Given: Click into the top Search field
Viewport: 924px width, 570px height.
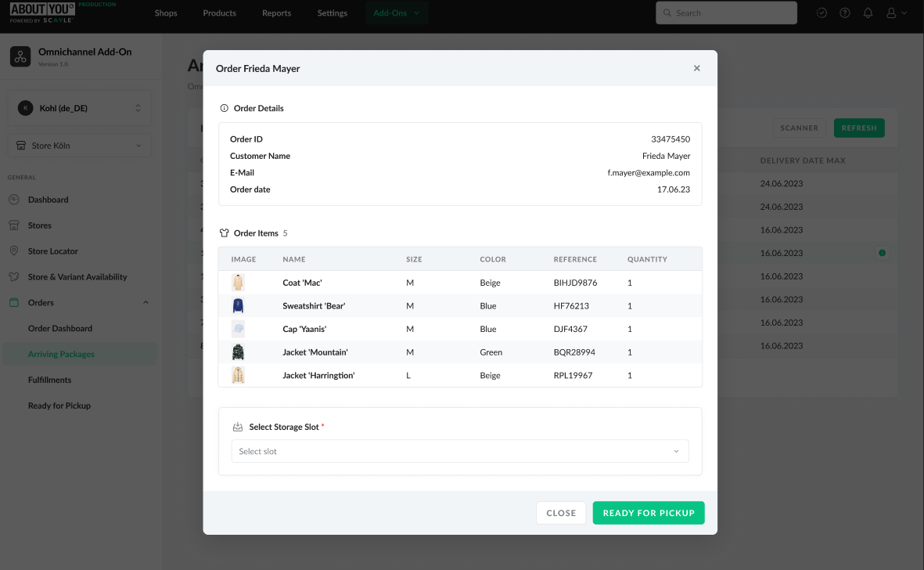Looking at the screenshot, I should [x=726, y=13].
